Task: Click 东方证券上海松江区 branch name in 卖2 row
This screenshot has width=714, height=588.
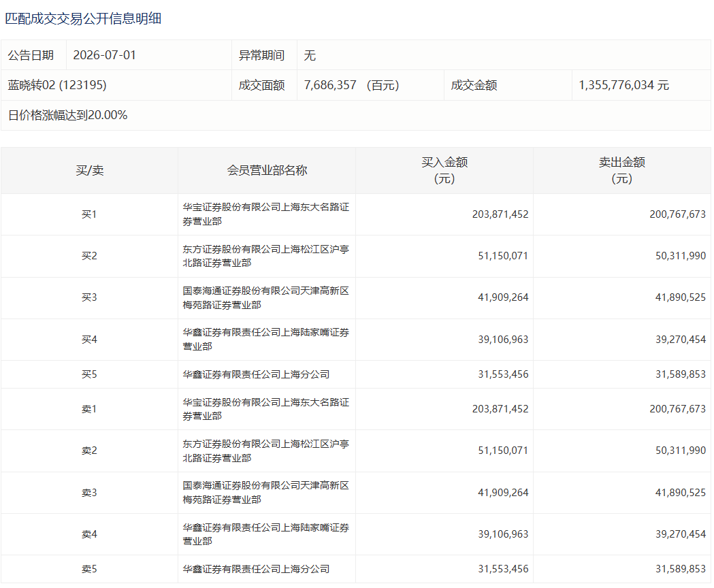Action: click(x=266, y=451)
